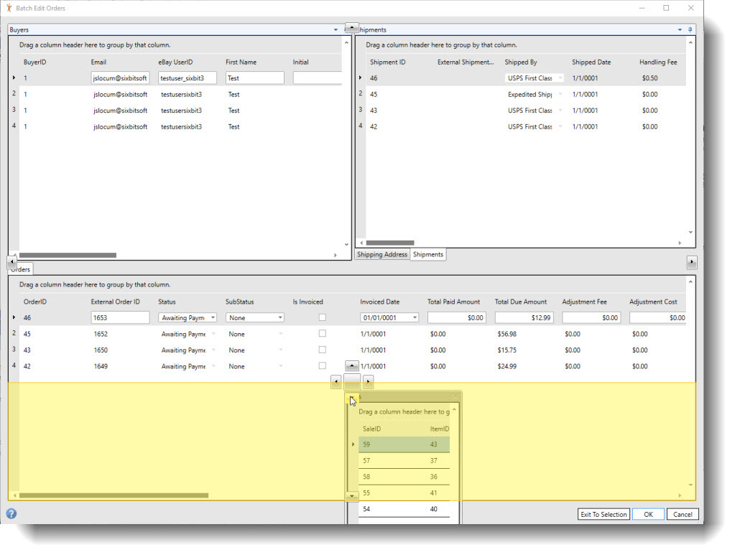Close the floating Sales panel

click(x=456, y=397)
